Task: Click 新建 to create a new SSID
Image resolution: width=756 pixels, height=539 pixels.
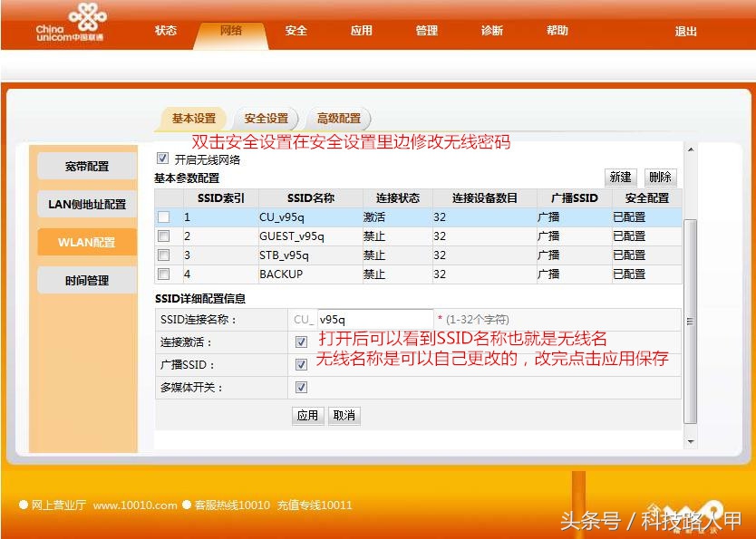Action: coord(620,177)
